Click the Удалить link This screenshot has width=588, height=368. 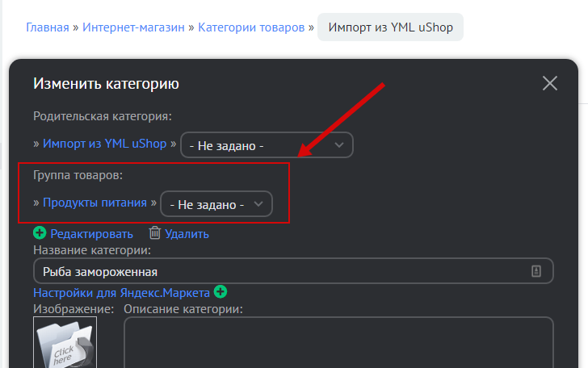[x=187, y=234]
